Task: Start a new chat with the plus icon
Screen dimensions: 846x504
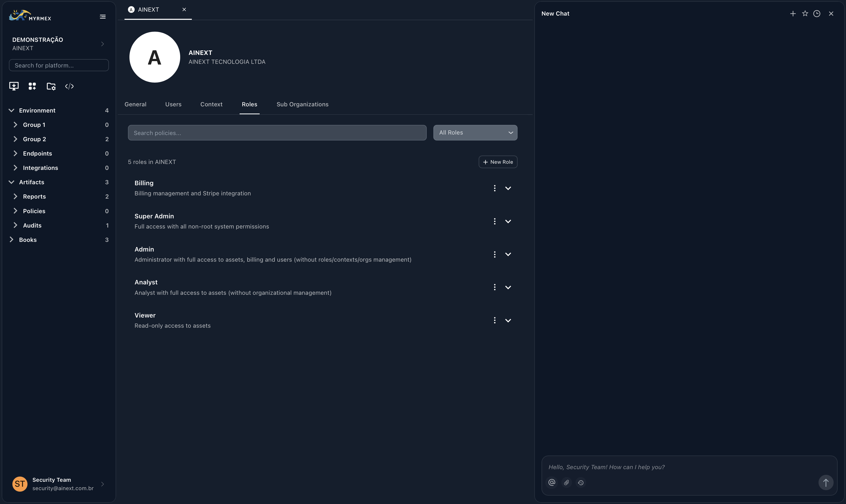Action: (793, 14)
